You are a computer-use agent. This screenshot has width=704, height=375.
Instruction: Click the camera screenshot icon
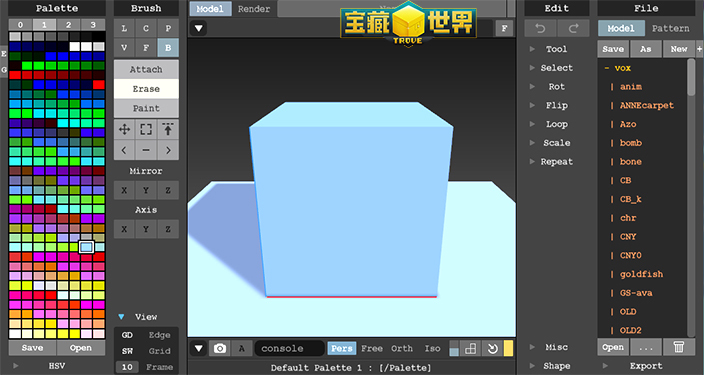pyautogui.click(x=220, y=349)
